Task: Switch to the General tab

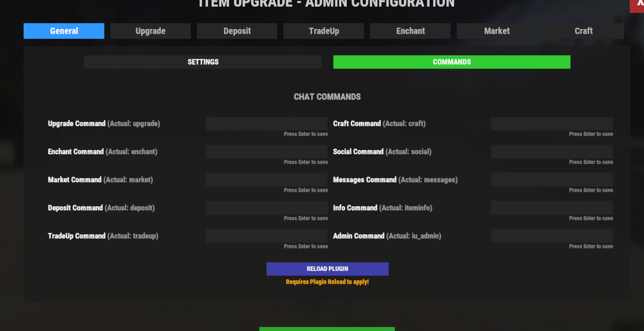Action: (64, 31)
